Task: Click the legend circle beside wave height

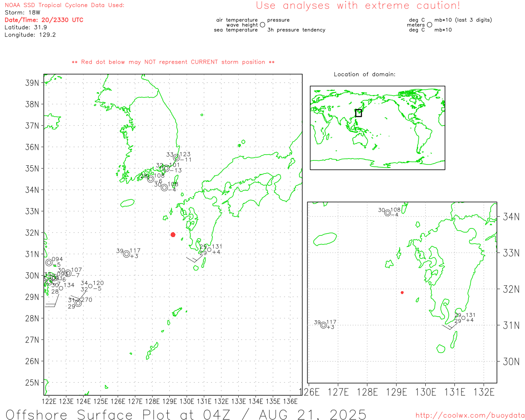Action: click(x=262, y=25)
